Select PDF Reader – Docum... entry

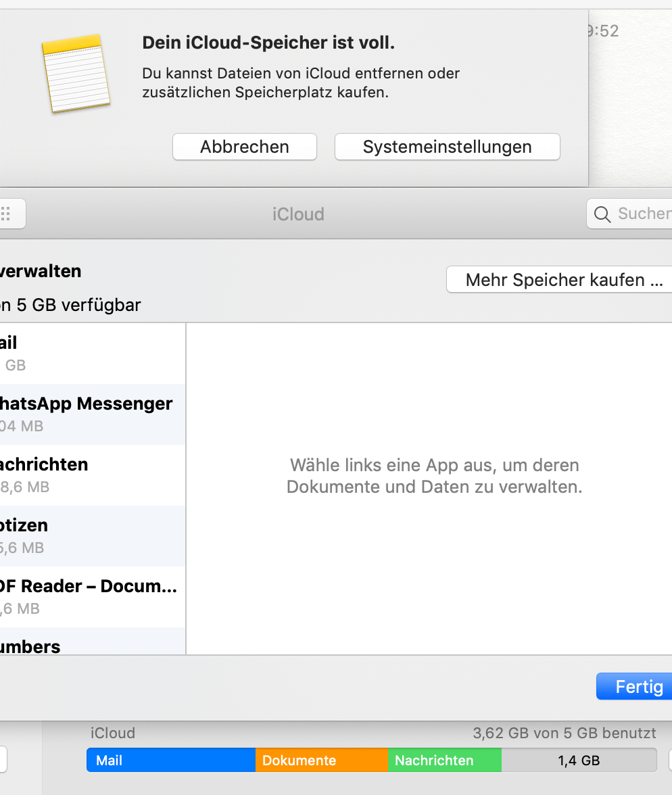93,597
